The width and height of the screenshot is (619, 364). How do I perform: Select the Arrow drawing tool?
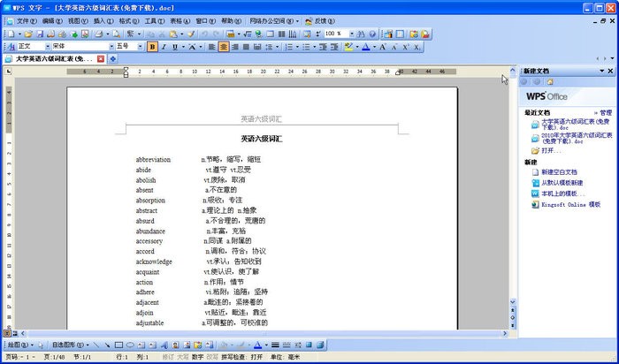pyautogui.click(x=107, y=345)
